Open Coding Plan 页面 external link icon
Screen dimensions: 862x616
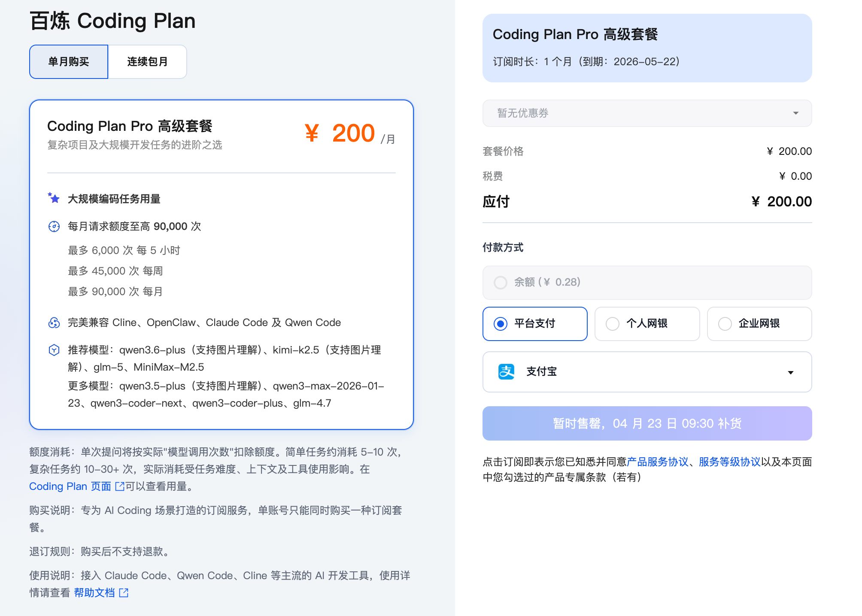click(119, 486)
